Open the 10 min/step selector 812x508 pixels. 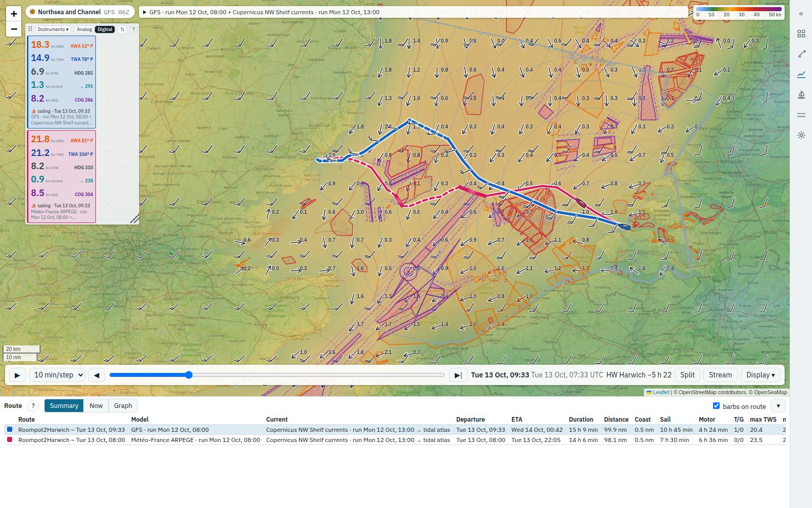click(x=57, y=375)
